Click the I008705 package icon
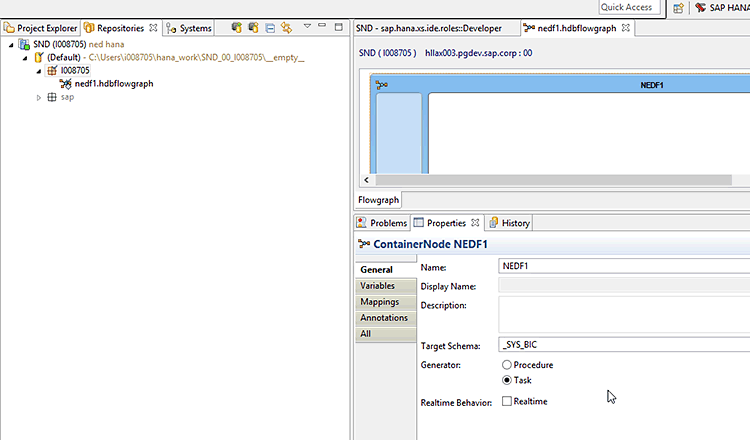Image resolution: width=750 pixels, height=440 pixels. tap(52, 71)
